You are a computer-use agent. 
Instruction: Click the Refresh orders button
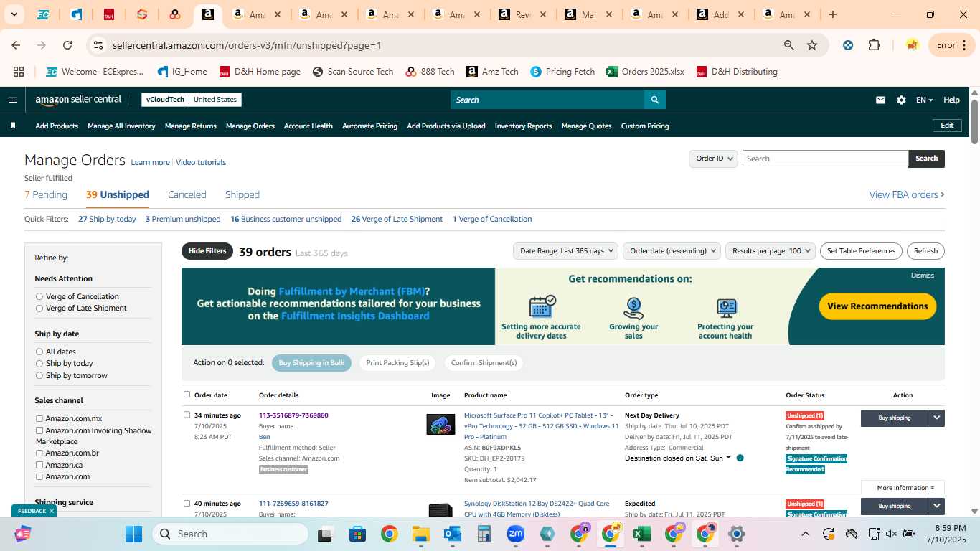click(x=925, y=250)
